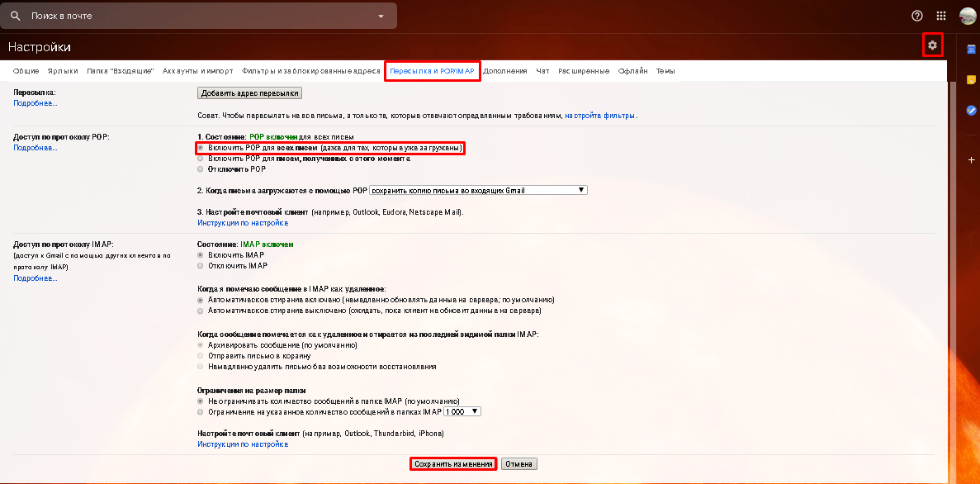Open the 'Темы' tab
980x484 pixels.
point(665,71)
